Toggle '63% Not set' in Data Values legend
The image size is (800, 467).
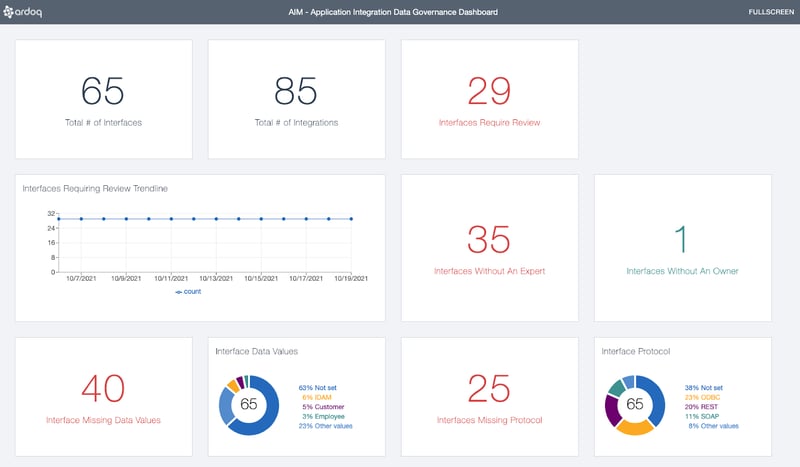click(x=321, y=386)
